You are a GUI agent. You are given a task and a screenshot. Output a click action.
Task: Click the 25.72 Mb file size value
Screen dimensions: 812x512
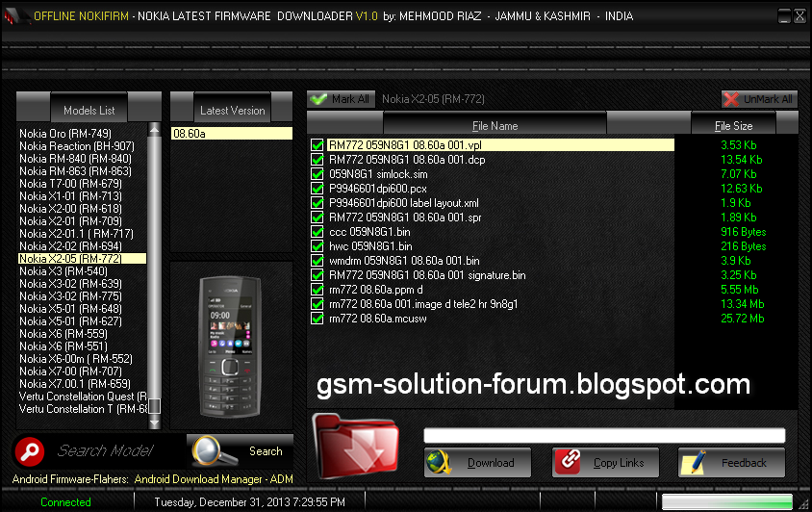tap(742, 319)
